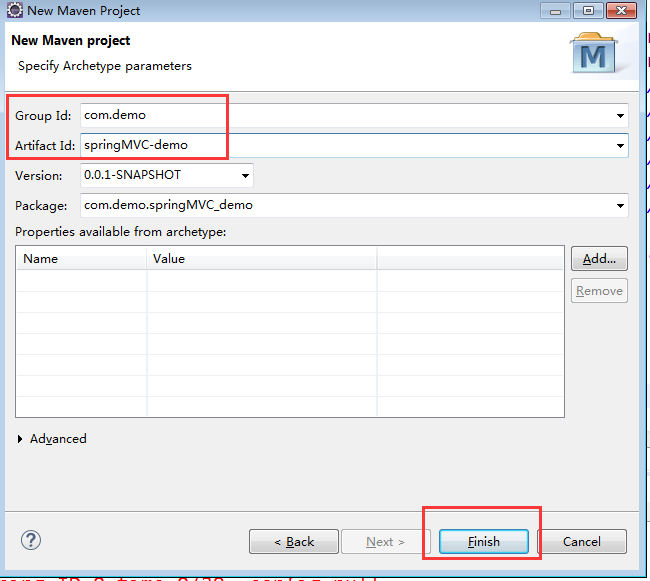The height and width of the screenshot is (581, 650).
Task: Go back with the Back button
Action: click(294, 541)
